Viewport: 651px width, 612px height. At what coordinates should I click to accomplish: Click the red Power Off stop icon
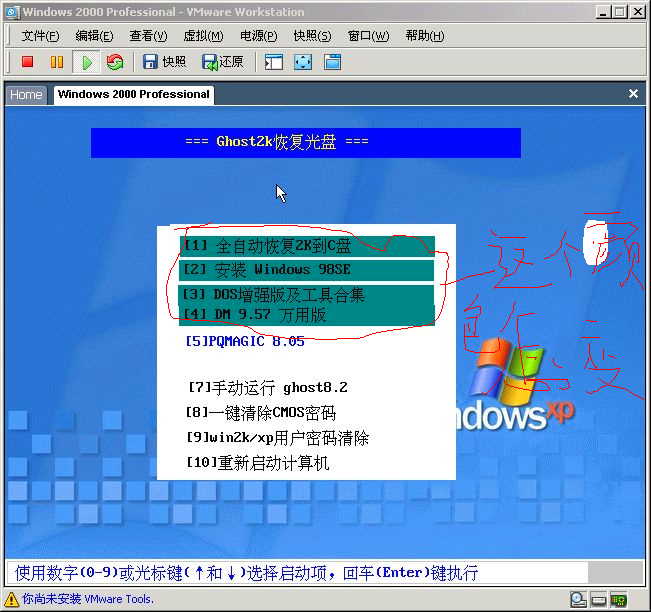coord(27,62)
